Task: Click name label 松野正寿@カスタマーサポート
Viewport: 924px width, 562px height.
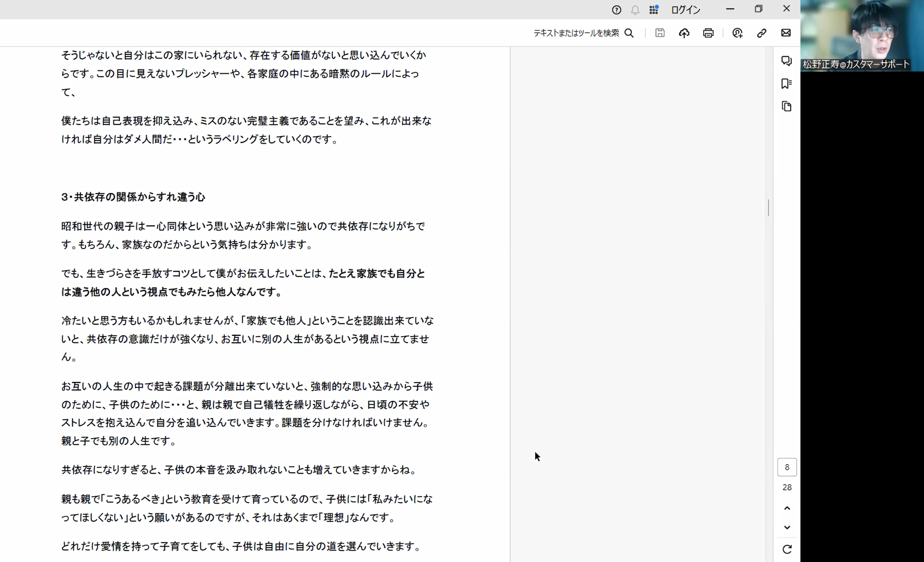Action: pyautogui.click(x=856, y=64)
